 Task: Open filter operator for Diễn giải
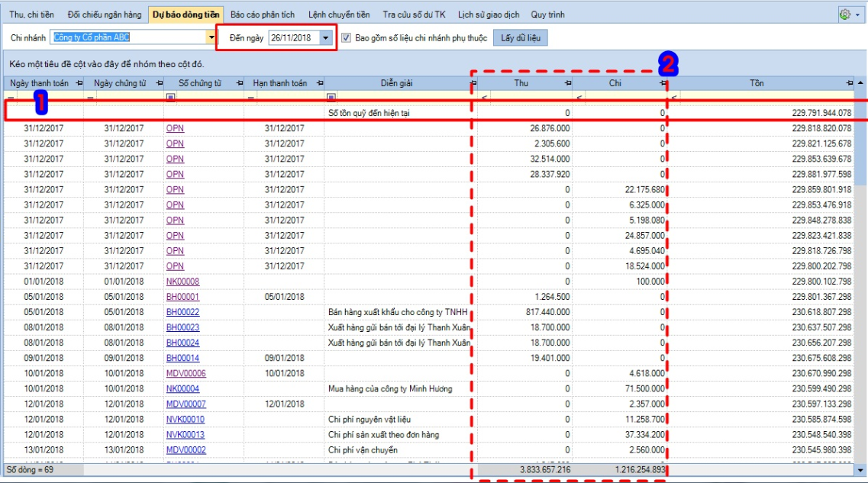coord(331,98)
